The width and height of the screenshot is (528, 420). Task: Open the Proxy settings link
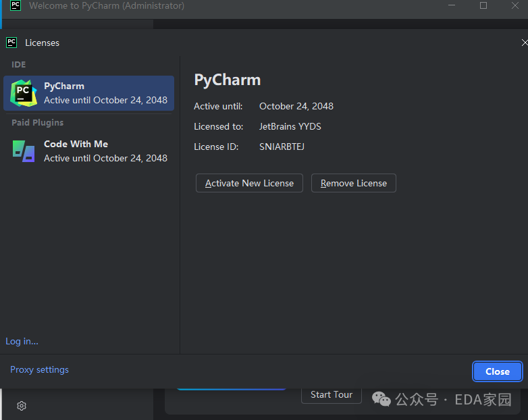[39, 369]
